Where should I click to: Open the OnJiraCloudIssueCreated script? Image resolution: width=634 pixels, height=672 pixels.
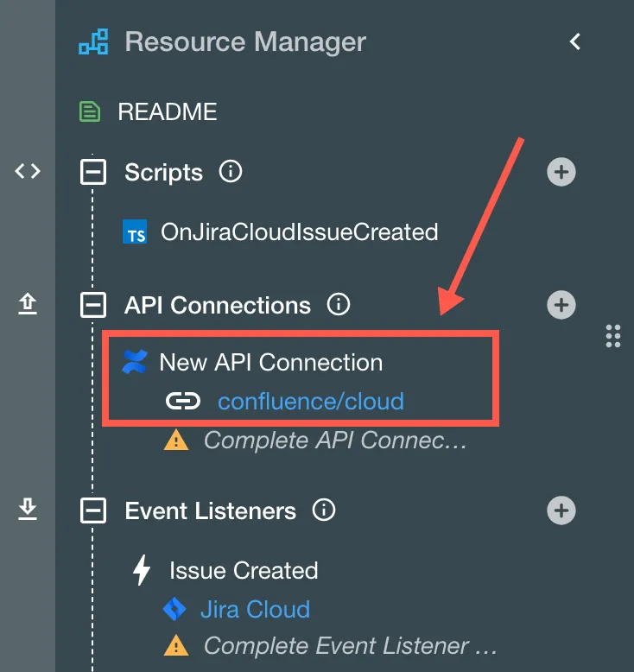(299, 231)
